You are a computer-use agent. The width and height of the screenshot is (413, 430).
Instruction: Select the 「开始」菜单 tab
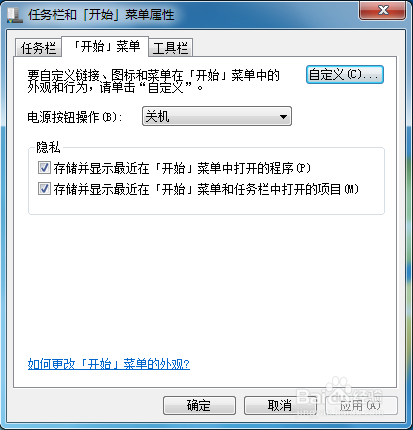(x=106, y=46)
